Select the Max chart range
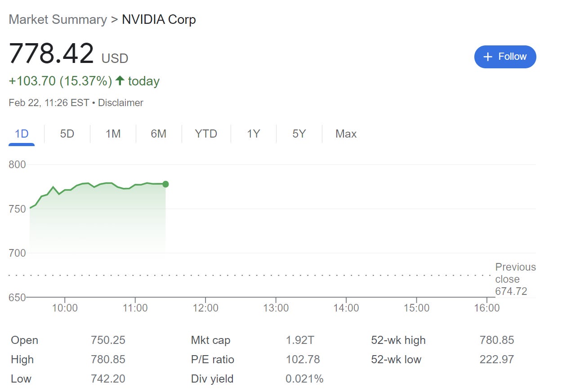The image size is (562, 392). 346,134
